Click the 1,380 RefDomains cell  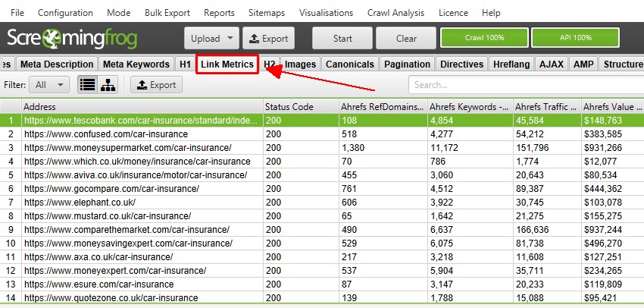(383, 148)
